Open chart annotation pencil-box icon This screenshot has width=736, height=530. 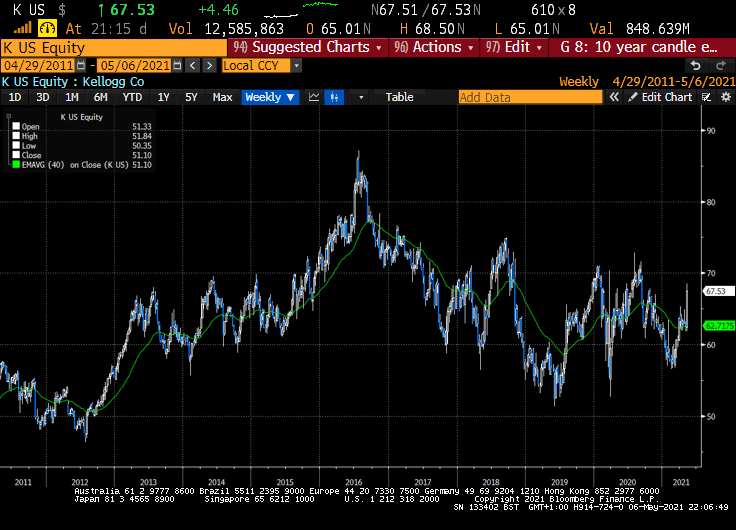706,97
